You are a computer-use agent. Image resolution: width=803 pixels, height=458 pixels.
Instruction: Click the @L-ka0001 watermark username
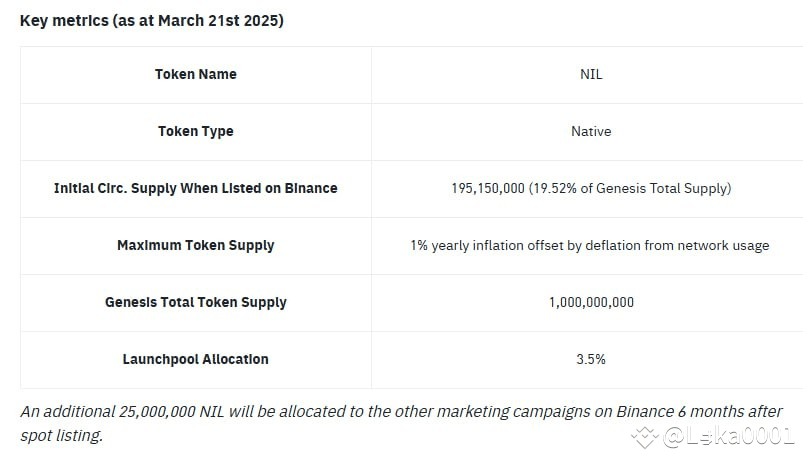point(729,436)
